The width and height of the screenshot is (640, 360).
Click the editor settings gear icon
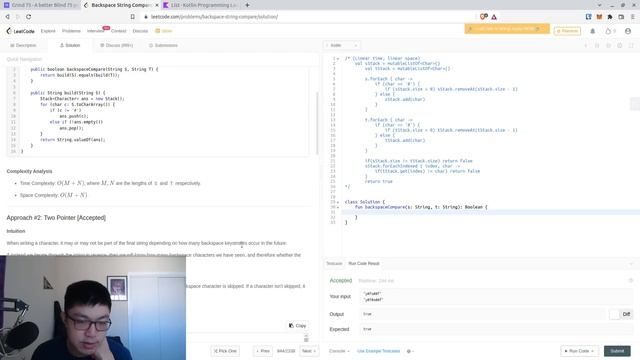coord(620,45)
